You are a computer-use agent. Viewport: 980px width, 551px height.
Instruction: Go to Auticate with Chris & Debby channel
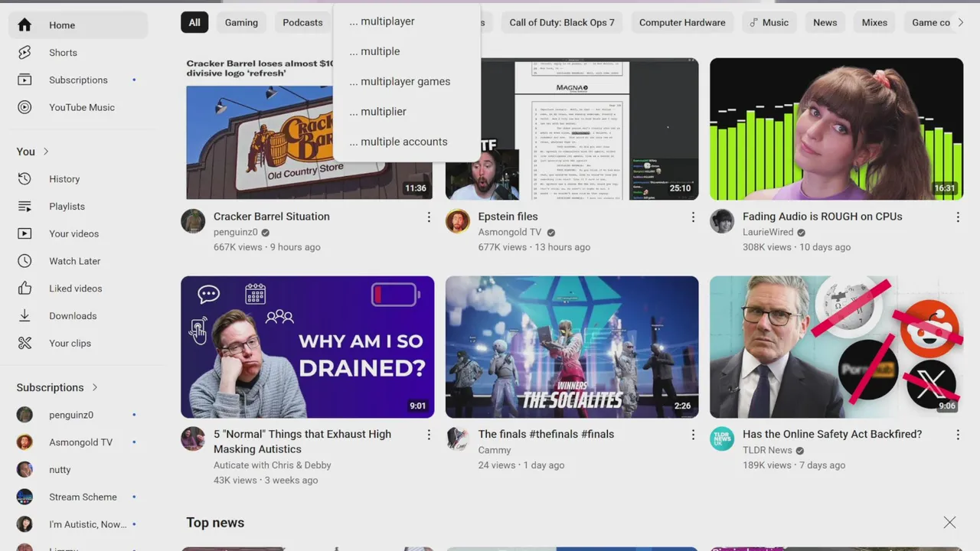click(273, 465)
